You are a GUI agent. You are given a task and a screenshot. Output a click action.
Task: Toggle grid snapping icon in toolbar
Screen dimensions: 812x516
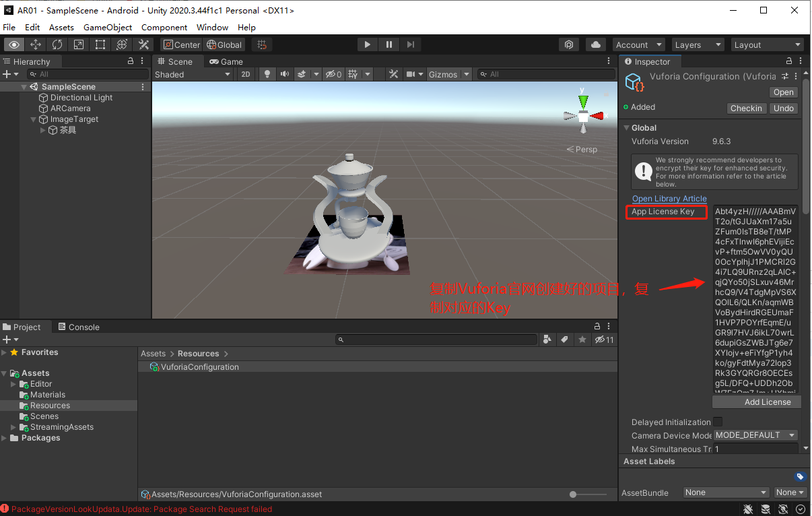pyautogui.click(x=263, y=44)
